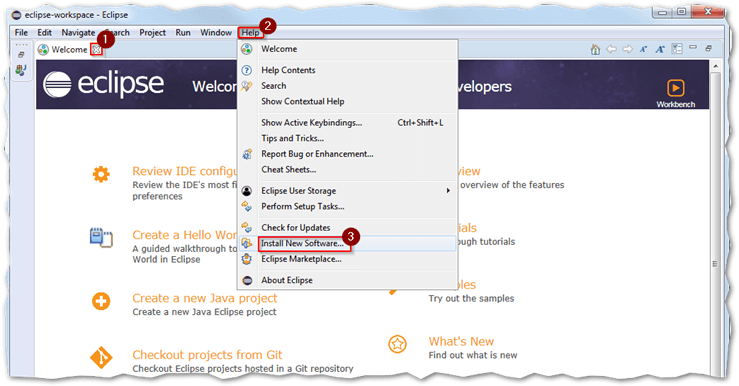The width and height of the screenshot is (739, 386).
Task: Click the restore icon in left sidebar
Action: pyautogui.click(x=21, y=55)
